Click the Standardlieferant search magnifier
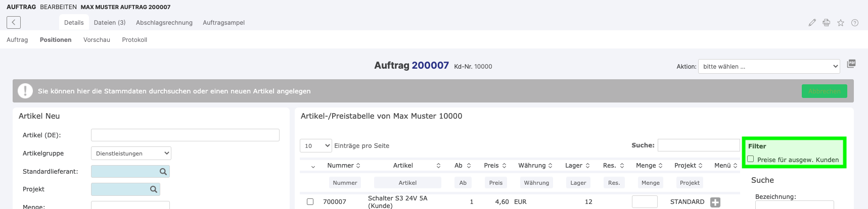This screenshot has width=868, height=209. point(163,172)
